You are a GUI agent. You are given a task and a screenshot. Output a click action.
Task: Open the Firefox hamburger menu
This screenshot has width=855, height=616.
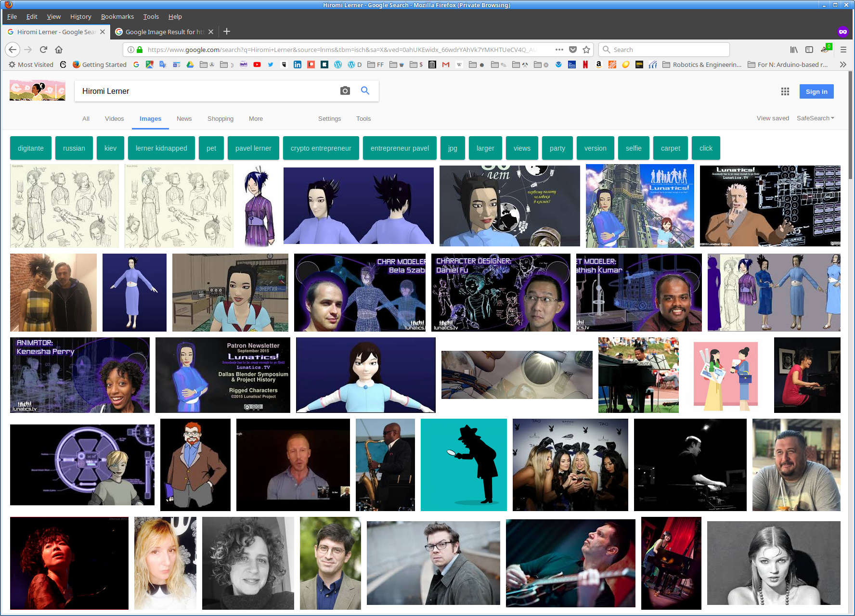coord(843,50)
